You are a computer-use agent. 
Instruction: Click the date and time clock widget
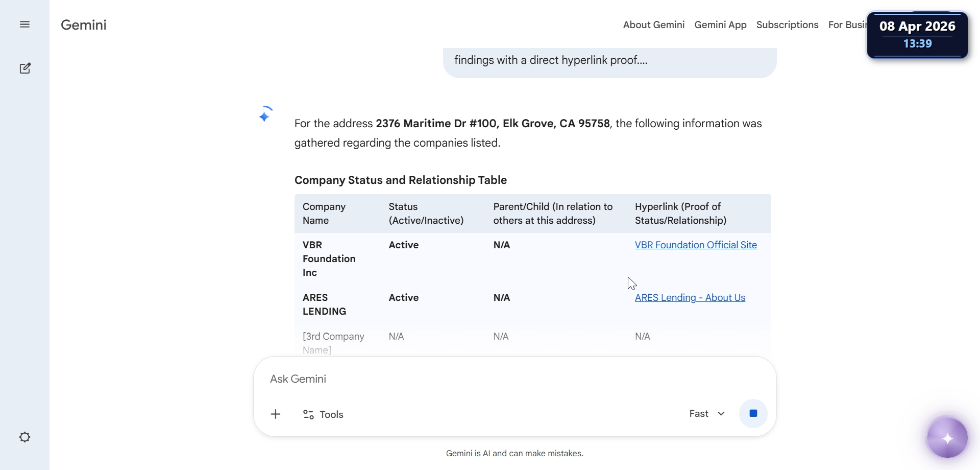coord(917,35)
